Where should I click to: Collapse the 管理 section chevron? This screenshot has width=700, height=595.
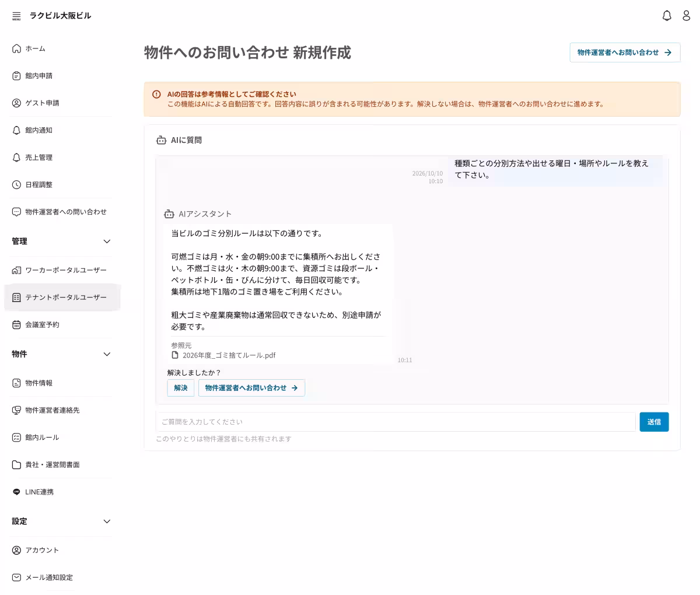tap(107, 242)
